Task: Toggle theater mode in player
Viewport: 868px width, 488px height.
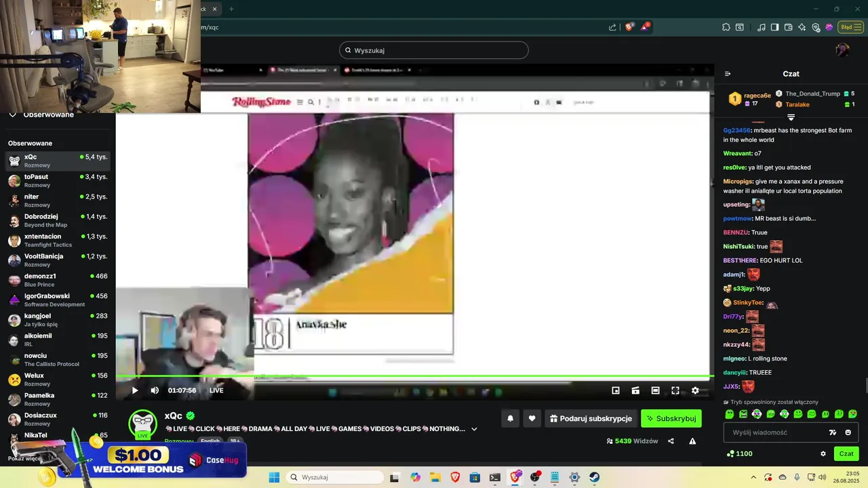Action: pyautogui.click(x=655, y=390)
